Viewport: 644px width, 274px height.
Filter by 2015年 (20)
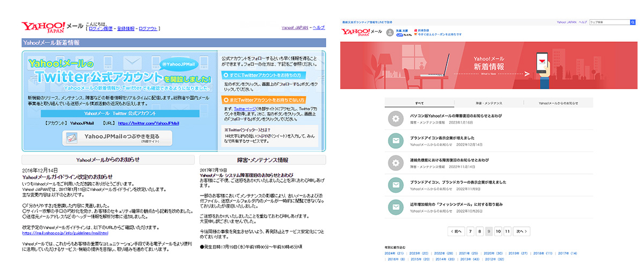coord(420,259)
